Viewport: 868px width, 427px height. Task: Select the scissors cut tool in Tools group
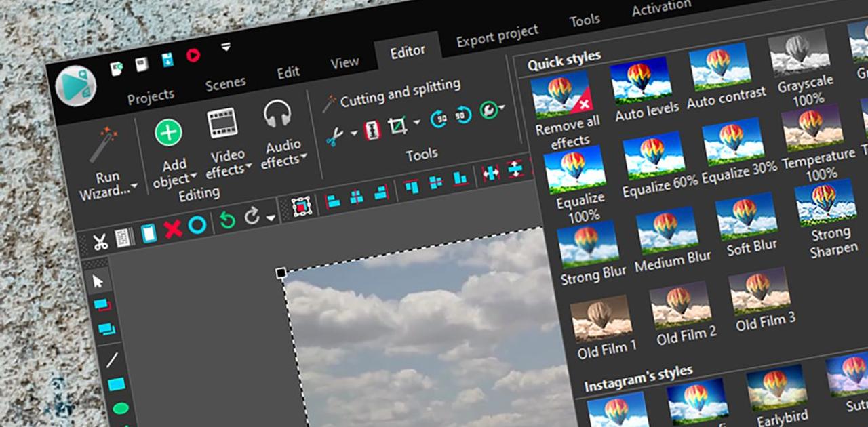click(334, 137)
